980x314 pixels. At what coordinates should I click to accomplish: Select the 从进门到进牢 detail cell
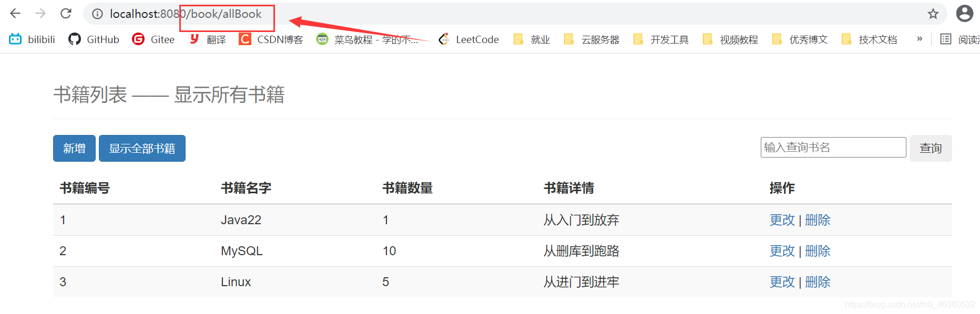(581, 282)
